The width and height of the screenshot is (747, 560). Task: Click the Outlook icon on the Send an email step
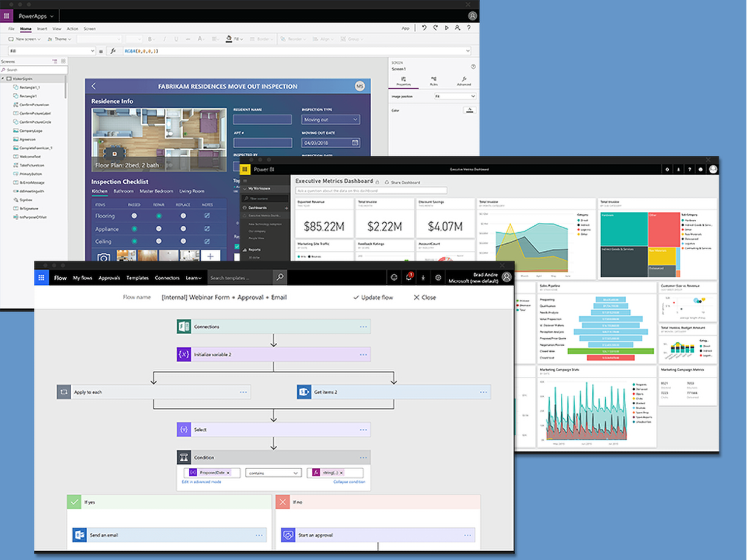[79, 535]
